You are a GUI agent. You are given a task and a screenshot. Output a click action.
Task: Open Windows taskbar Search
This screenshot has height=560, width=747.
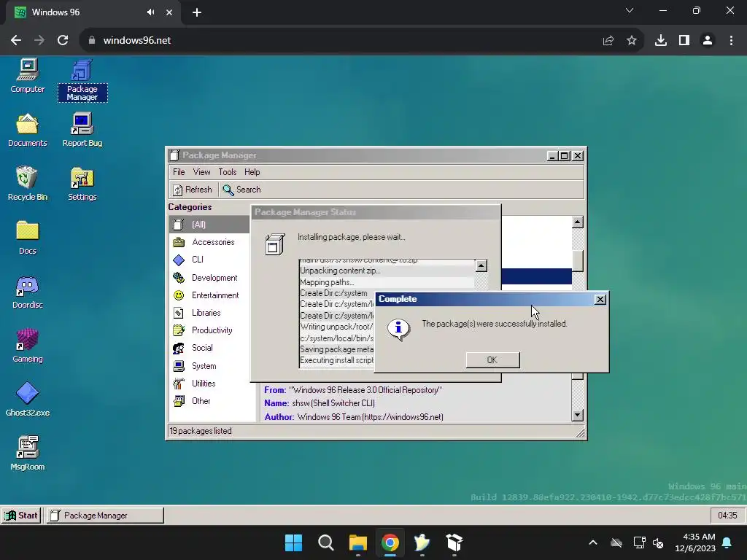pyautogui.click(x=326, y=542)
